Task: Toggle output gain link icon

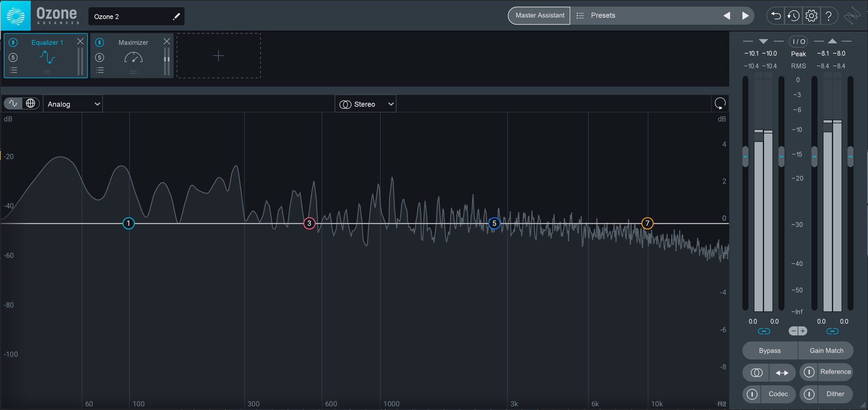Action: point(832,331)
